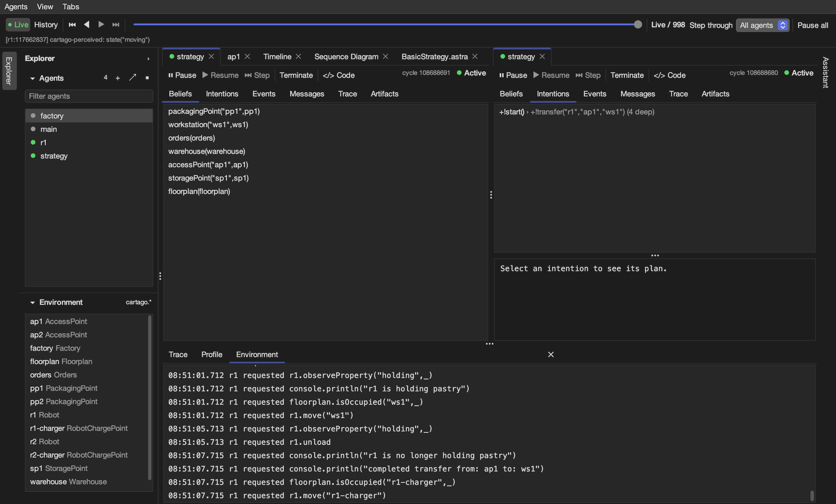Play the history timeline forward
Image resolution: width=836 pixels, height=504 pixels.
coord(101,25)
